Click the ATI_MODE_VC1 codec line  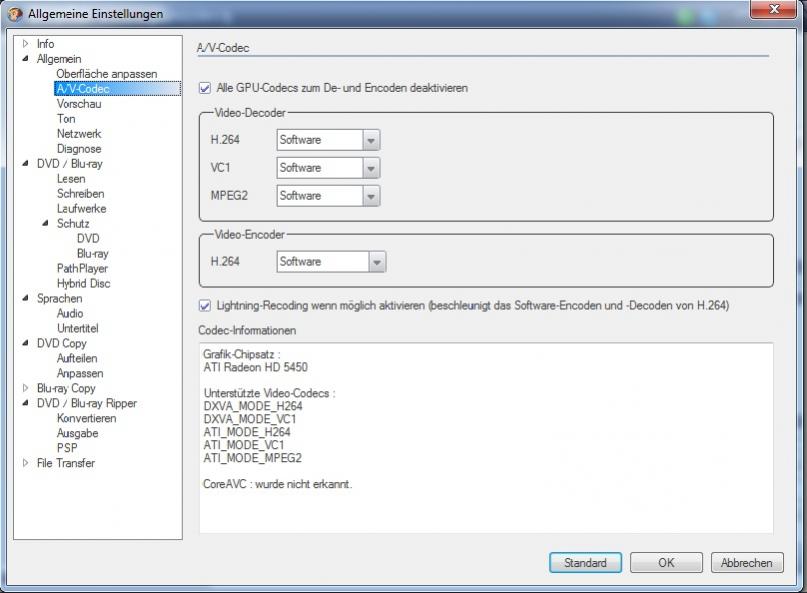(x=243, y=445)
